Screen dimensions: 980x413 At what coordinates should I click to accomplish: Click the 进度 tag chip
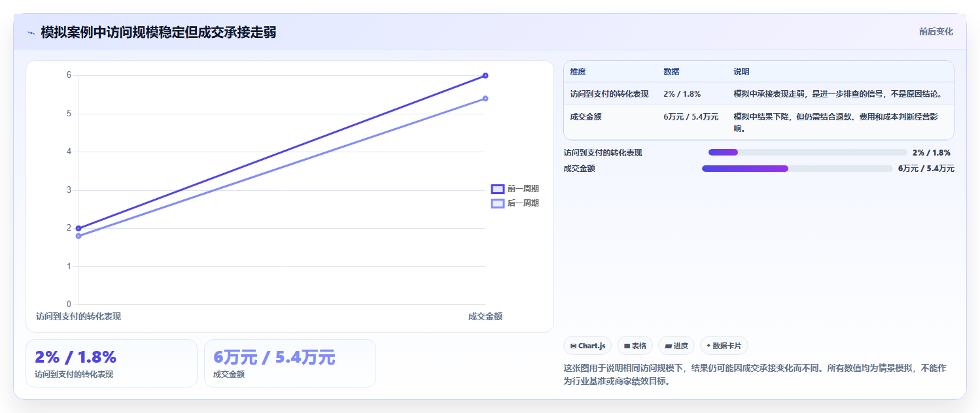(x=676, y=346)
